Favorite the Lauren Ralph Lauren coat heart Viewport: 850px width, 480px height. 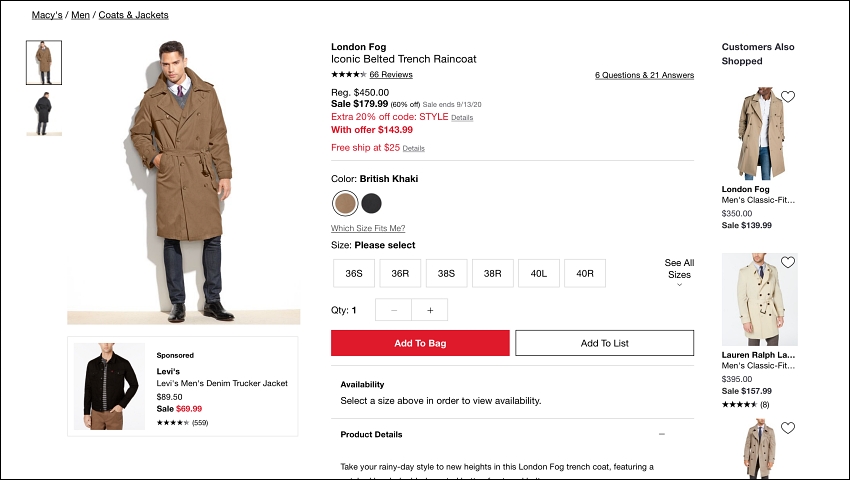pos(788,263)
